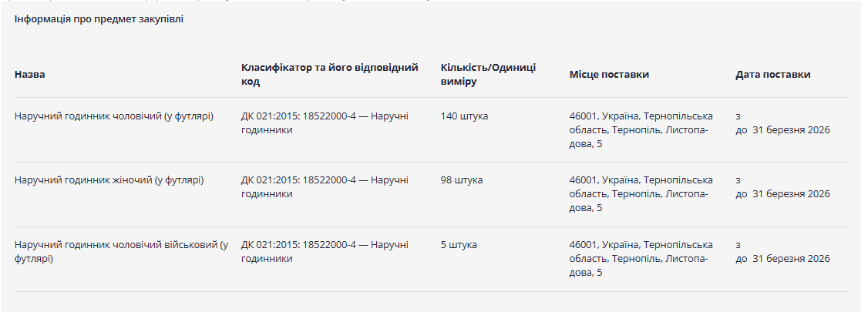Click the delivery address for the військовий watch
The image size is (868, 312).
pyautogui.click(x=641, y=259)
